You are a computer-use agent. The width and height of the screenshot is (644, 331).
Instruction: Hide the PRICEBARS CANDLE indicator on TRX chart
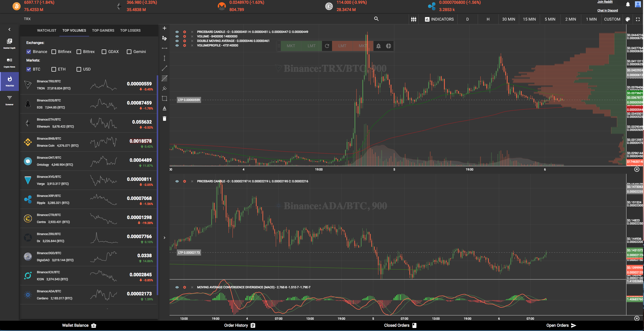(x=177, y=32)
